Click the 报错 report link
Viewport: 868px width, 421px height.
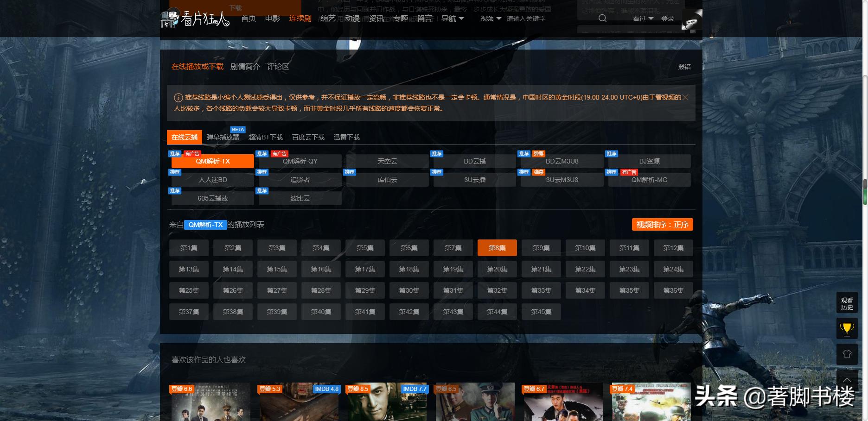coord(684,67)
